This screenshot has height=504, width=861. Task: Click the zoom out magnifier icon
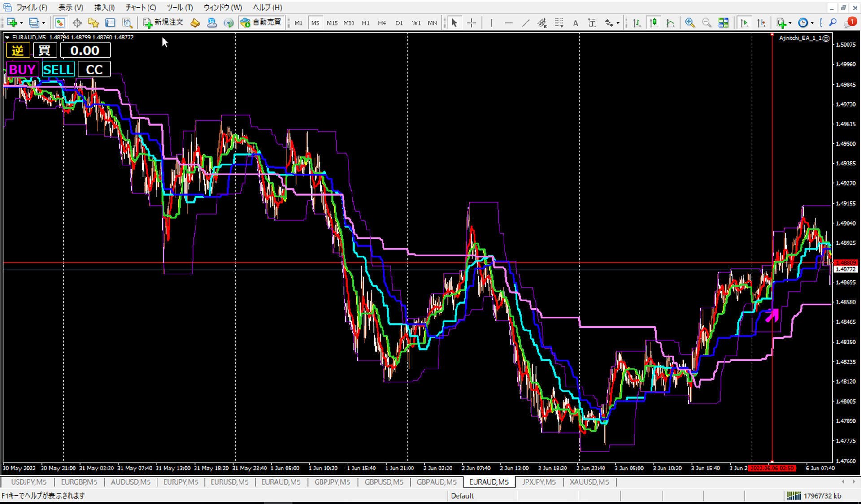pos(706,23)
